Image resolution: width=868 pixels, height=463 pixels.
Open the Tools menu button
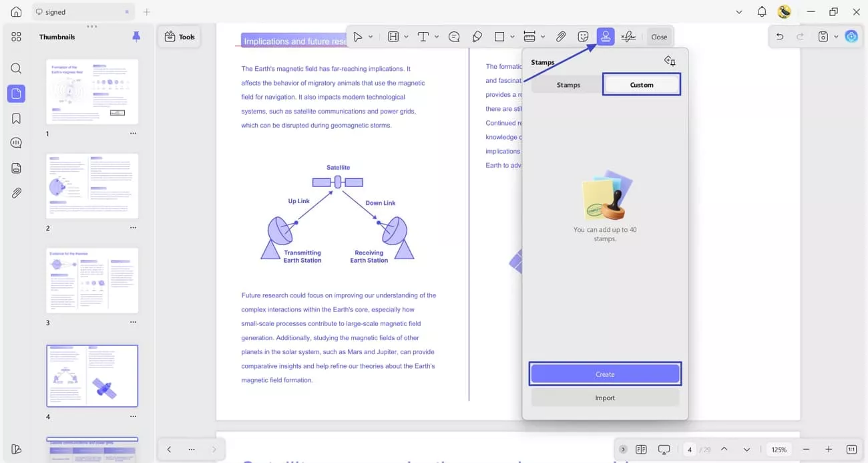click(180, 37)
